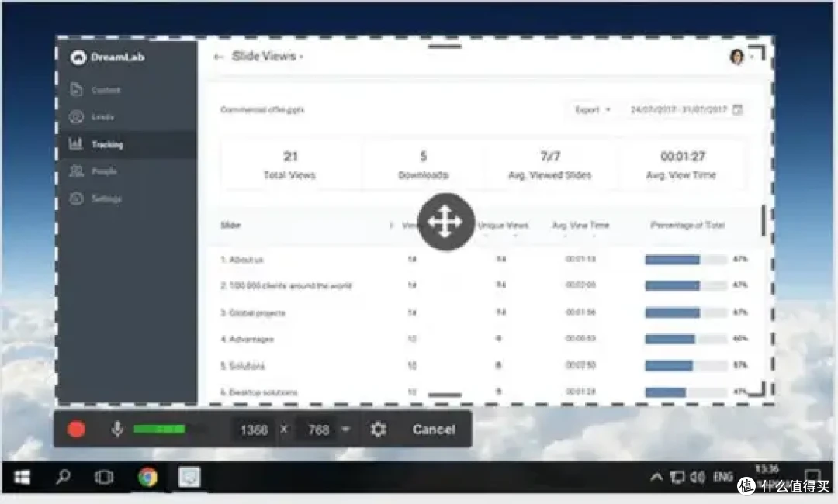Screen dimensions: 838x504
Task: Sort by Unique Views column header
Action: (x=503, y=226)
